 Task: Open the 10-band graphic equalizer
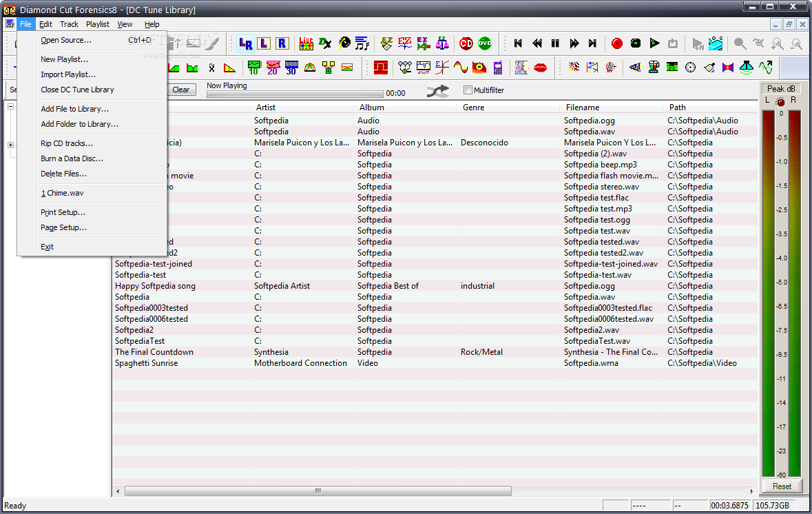click(x=253, y=68)
